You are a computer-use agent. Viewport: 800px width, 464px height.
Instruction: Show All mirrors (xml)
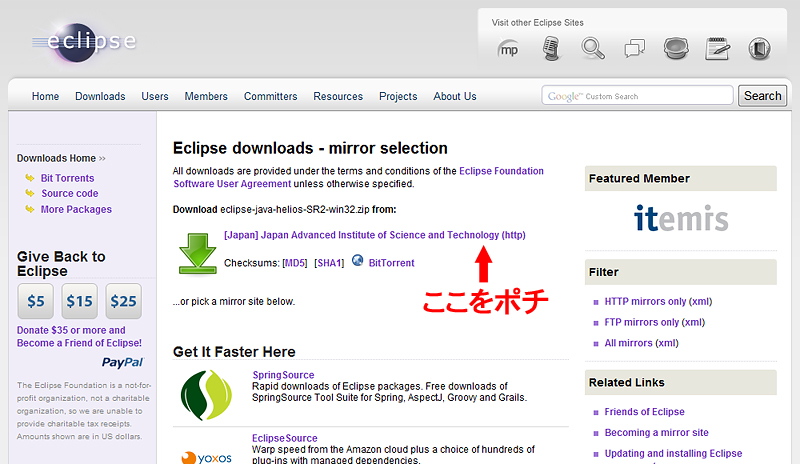(641, 343)
